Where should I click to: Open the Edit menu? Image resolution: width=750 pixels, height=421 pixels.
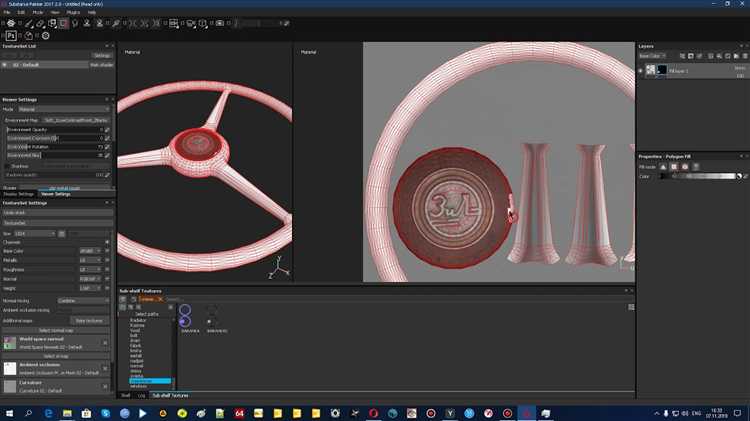[21, 12]
